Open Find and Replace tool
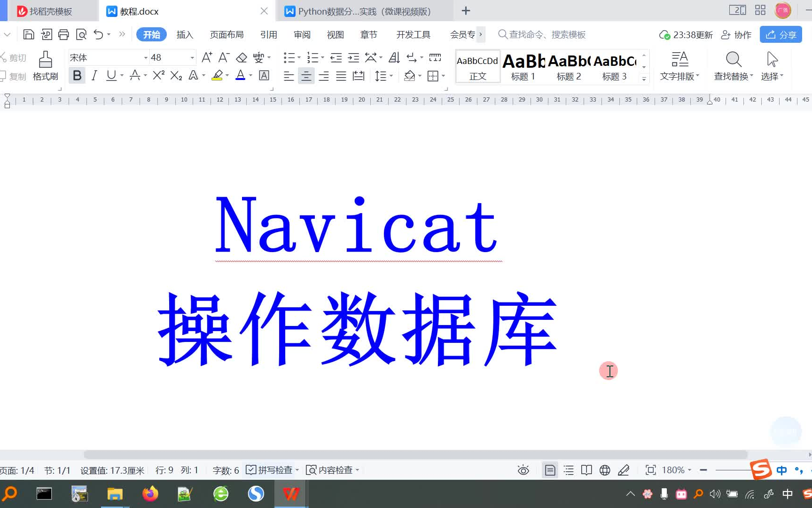The image size is (812, 508). (734, 66)
